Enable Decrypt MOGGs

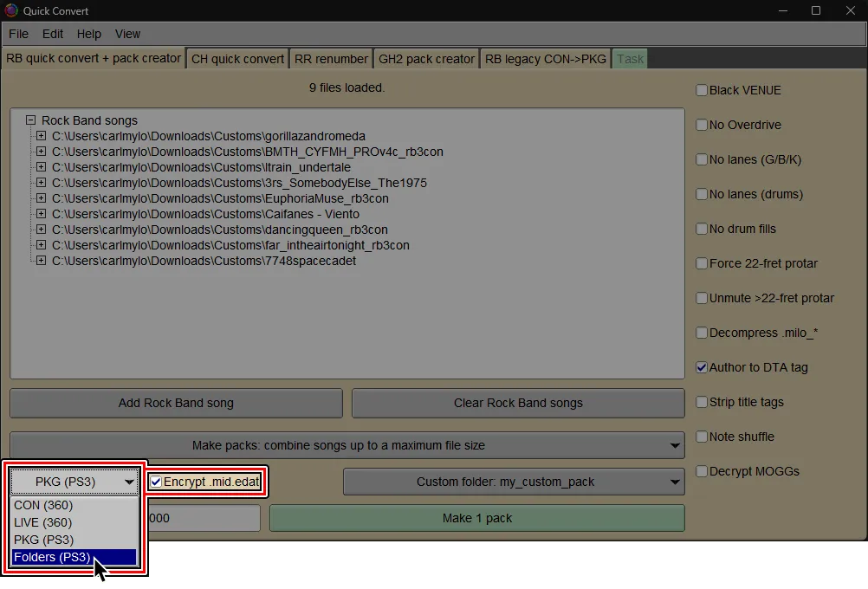[x=701, y=471]
